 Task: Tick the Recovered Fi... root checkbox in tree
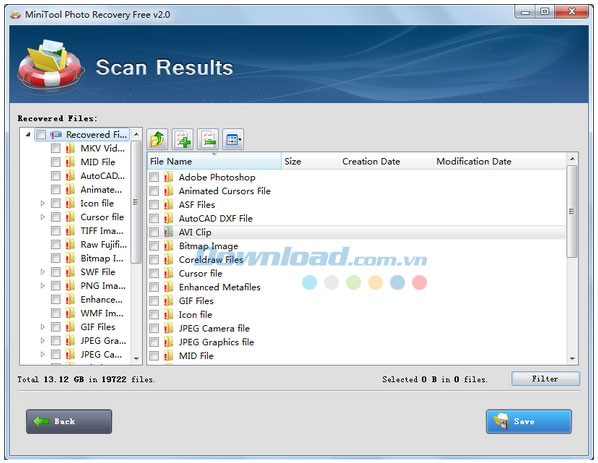tap(41, 135)
